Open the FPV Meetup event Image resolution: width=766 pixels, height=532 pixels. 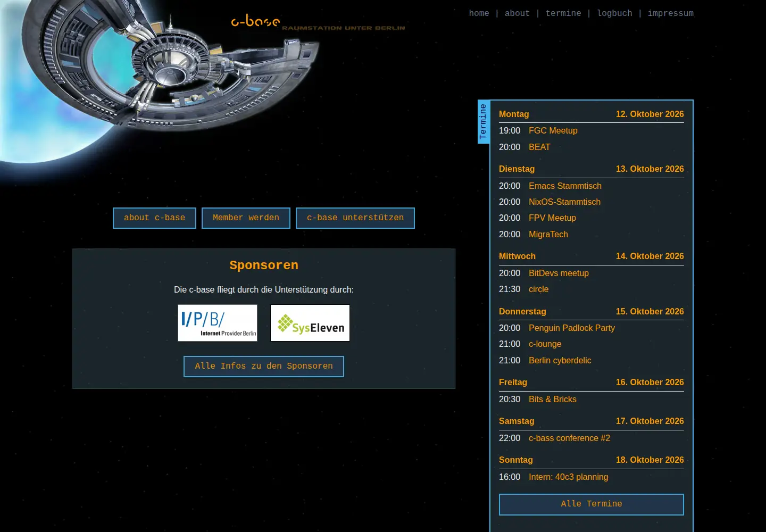coord(552,218)
